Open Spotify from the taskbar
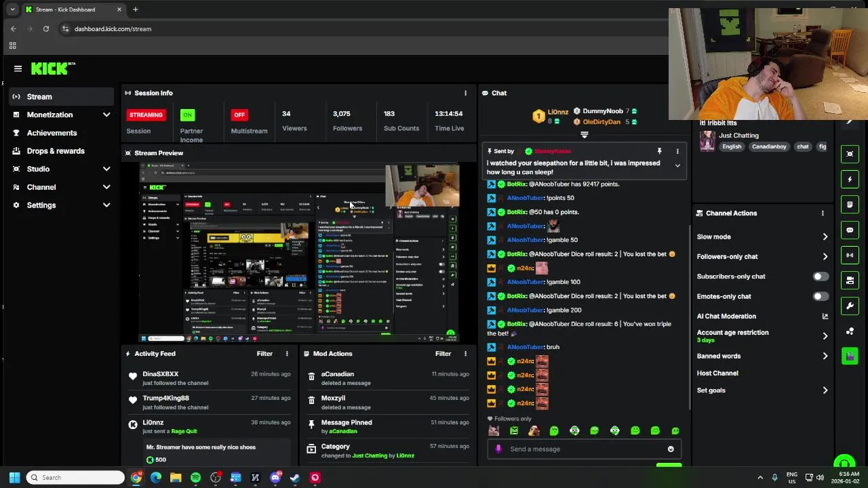Viewport: 868px width, 488px height. (195, 478)
